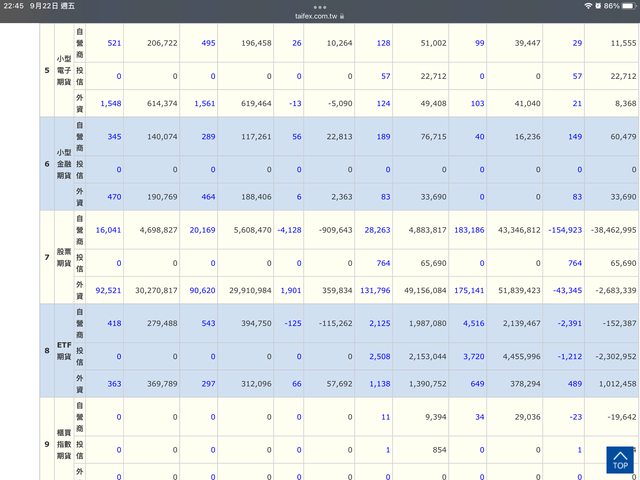
Task: Tap the battery status icon
Action: [626, 6]
